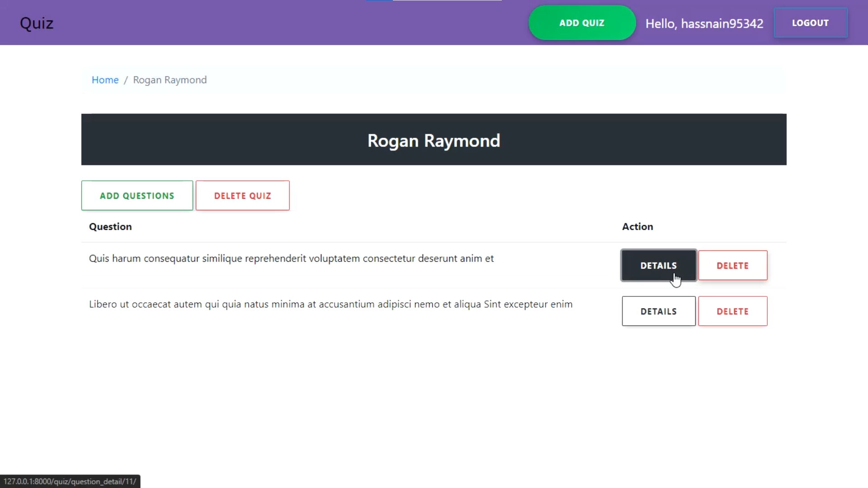Select the 'Libero ut occaecat' question text
This screenshot has height=488, width=868.
[x=330, y=304]
